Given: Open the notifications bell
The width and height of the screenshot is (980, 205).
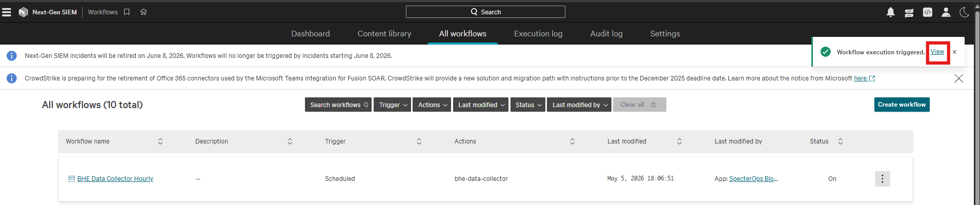Looking at the screenshot, I should (x=891, y=12).
